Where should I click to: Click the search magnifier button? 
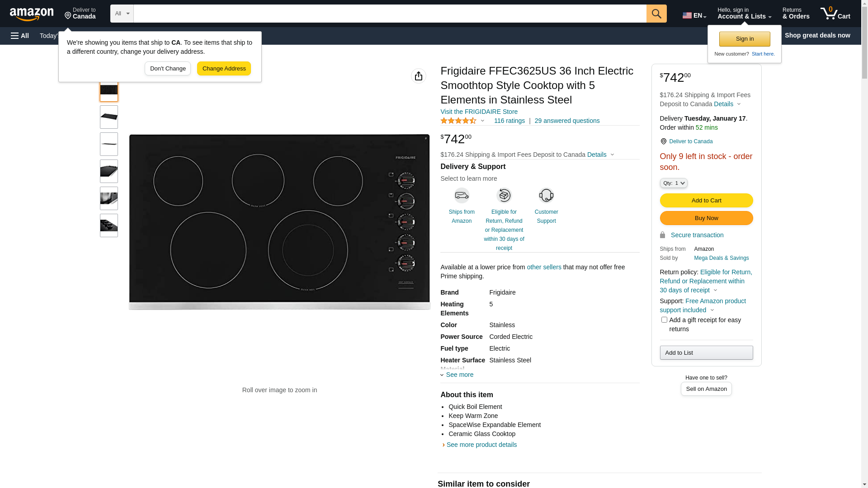pos(656,14)
